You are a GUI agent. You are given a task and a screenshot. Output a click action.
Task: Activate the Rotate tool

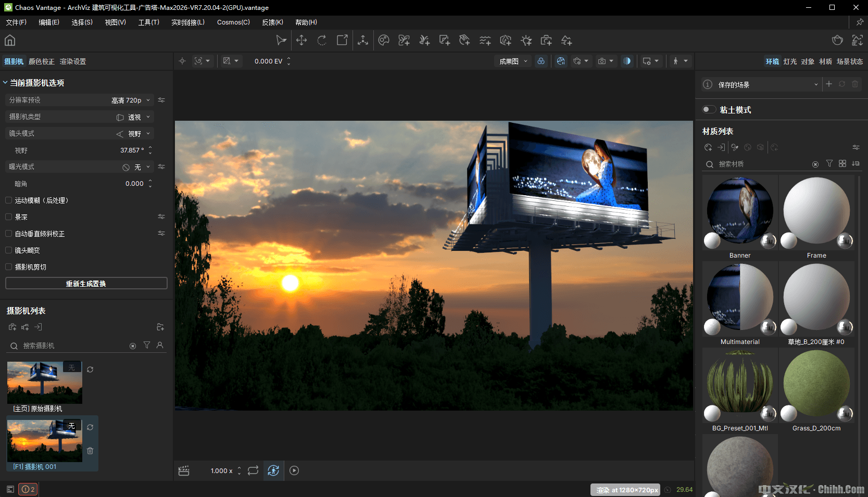(322, 41)
